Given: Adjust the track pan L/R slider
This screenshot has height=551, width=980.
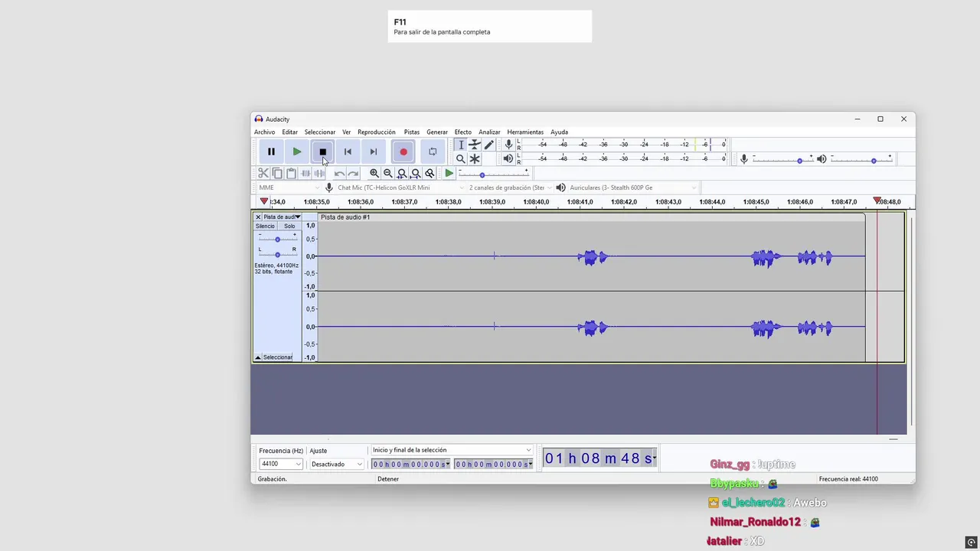Looking at the screenshot, I should click(277, 253).
